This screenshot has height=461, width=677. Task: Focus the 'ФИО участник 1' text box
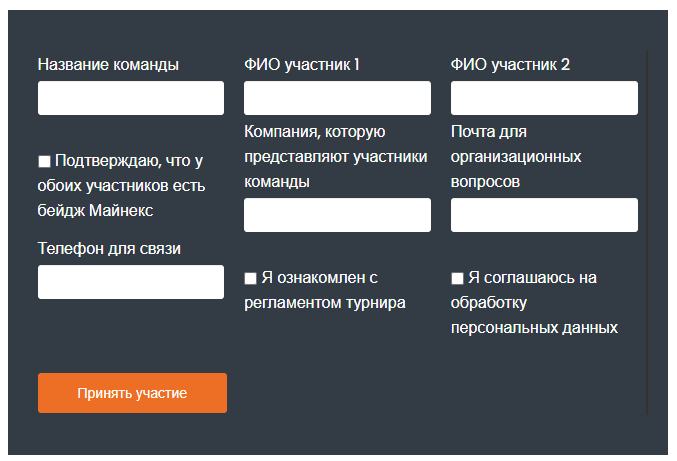click(337, 98)
